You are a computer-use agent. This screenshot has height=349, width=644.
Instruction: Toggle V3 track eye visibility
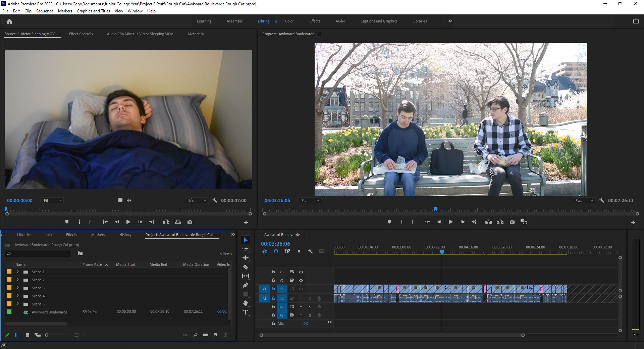click(301, 272)
